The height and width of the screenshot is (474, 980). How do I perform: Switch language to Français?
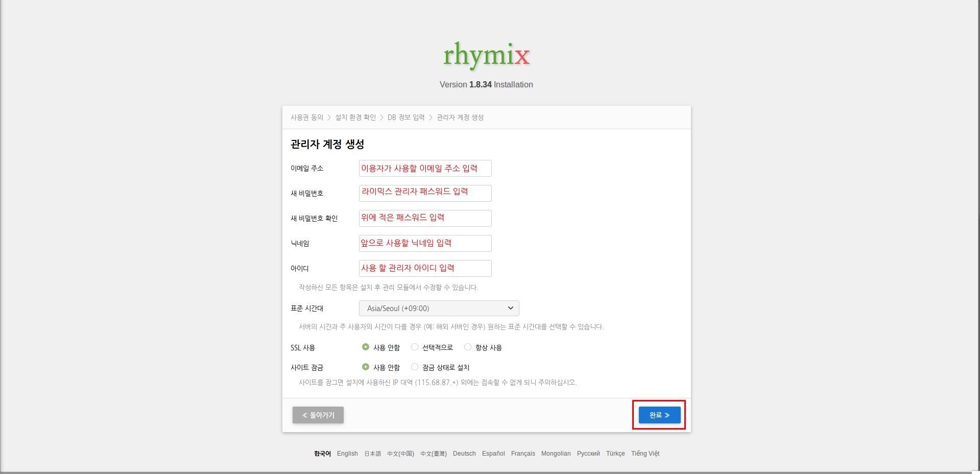523,454
